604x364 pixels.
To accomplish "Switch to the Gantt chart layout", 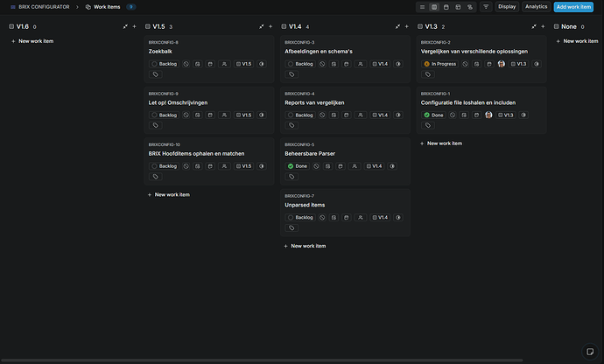I will point(471,6).
